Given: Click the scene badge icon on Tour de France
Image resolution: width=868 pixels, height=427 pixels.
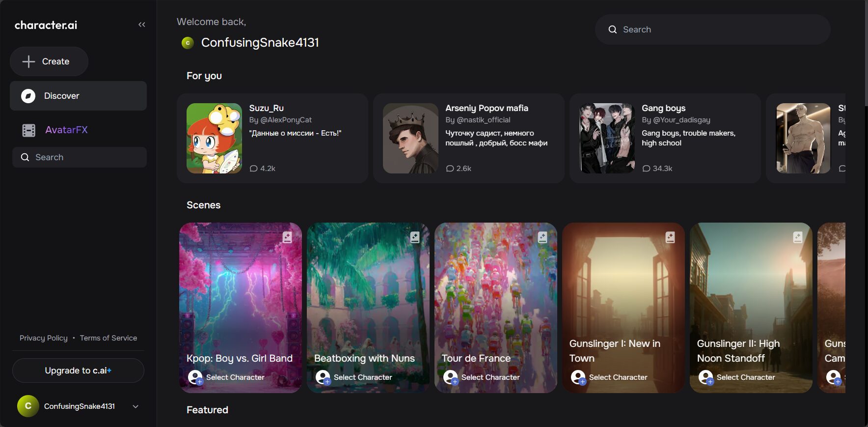Looking at the screenshot, I should [x=542, y=237].
